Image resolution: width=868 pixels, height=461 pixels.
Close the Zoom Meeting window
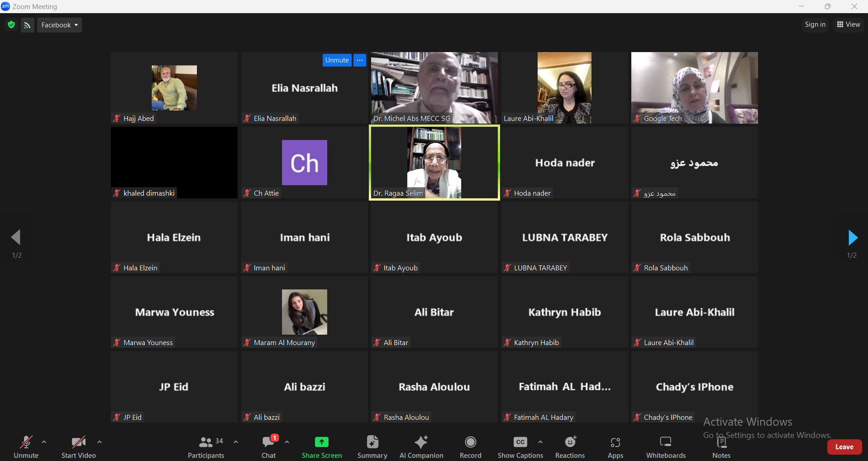[x=854, y=6]
